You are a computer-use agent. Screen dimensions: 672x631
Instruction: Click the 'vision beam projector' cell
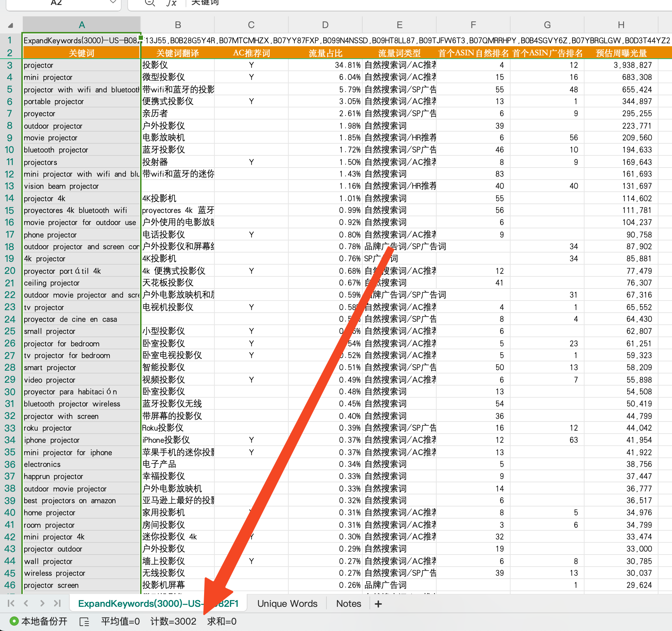[x=82, y=186]
